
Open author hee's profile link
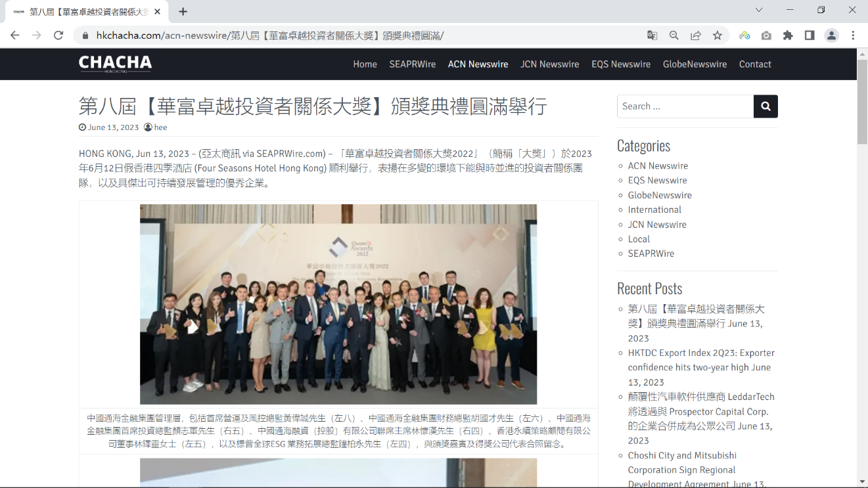160,127
